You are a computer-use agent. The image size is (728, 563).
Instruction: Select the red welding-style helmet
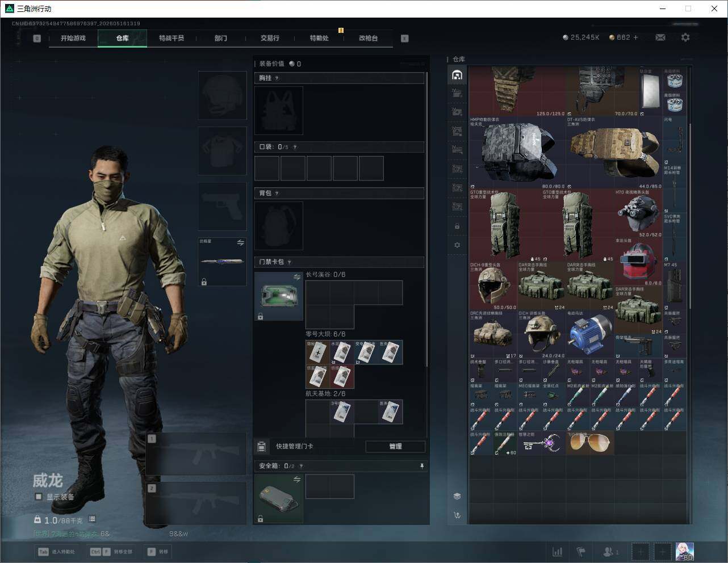click(638, 262)
